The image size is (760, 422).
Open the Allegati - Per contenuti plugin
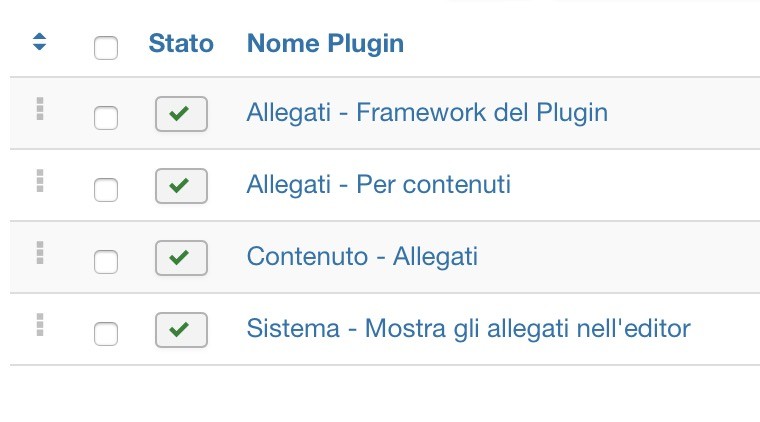pyautogui.click(x=379, y=184)
